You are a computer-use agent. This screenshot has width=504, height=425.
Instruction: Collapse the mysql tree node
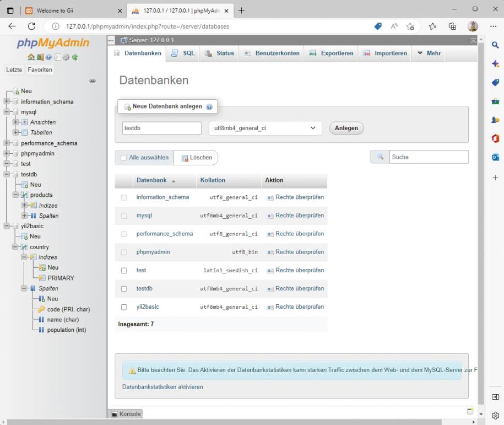(x=7, y=112)
